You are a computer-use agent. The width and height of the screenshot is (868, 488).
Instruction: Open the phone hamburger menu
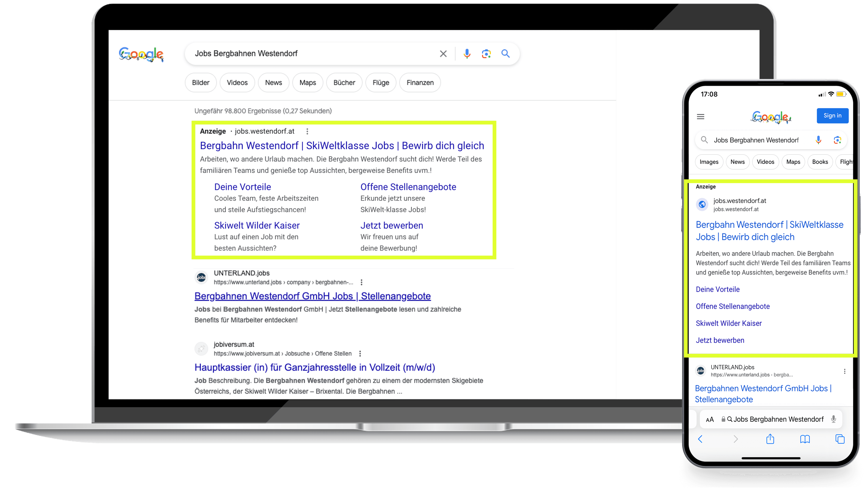tap(701, 117)
